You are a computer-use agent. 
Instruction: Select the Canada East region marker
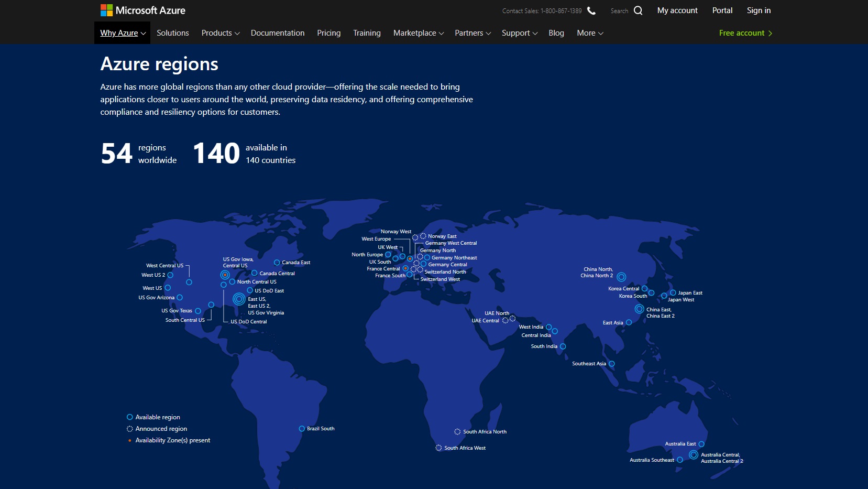pos(277,263)
